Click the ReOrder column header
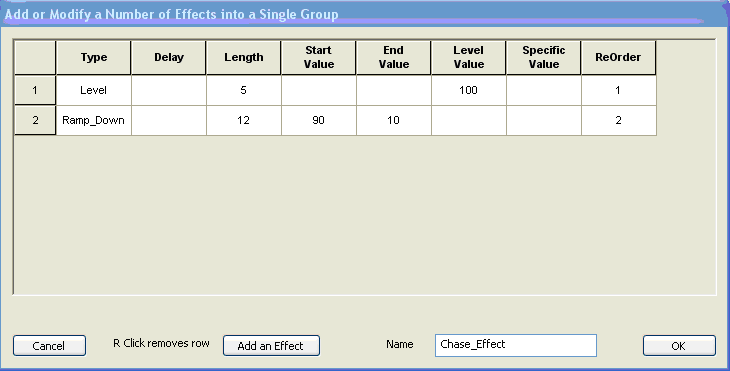Viewport: 730px width, 371px height. [618, 57]
